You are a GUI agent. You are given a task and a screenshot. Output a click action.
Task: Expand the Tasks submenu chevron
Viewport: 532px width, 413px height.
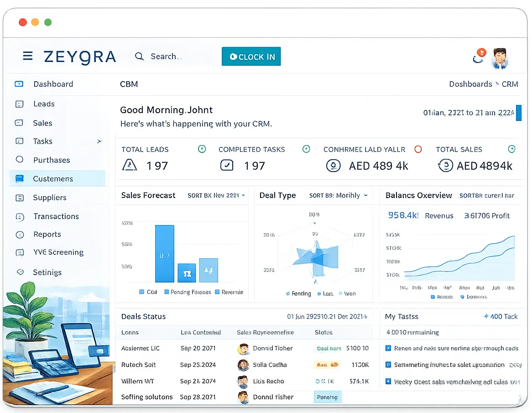[x=99, y=141]
